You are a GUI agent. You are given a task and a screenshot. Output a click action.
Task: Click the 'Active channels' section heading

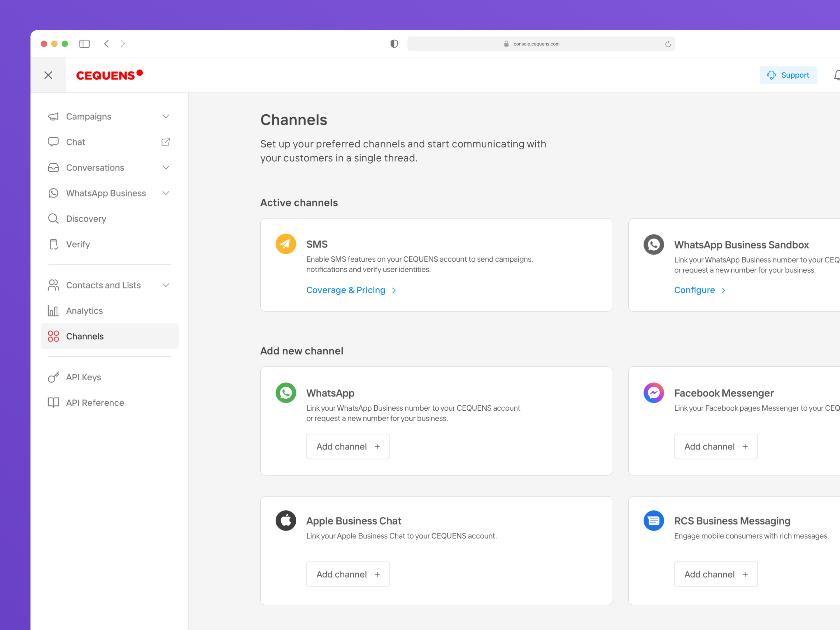point(299,203)
